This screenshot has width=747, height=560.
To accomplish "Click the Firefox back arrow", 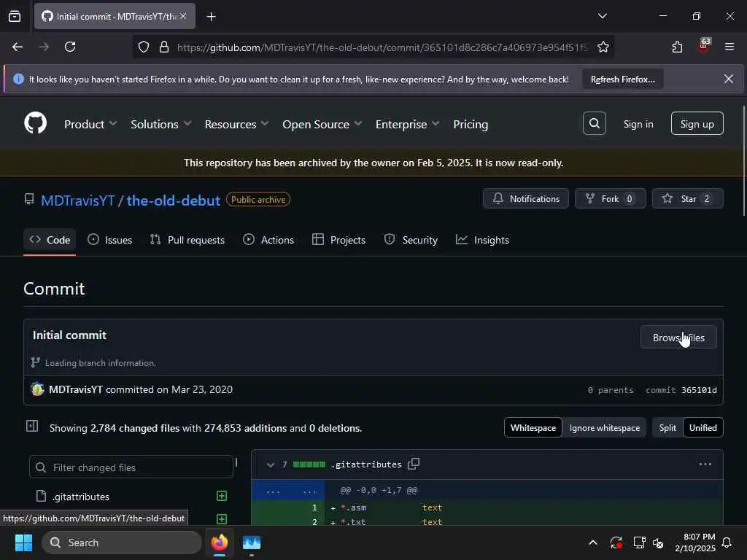I will (18, 47).
